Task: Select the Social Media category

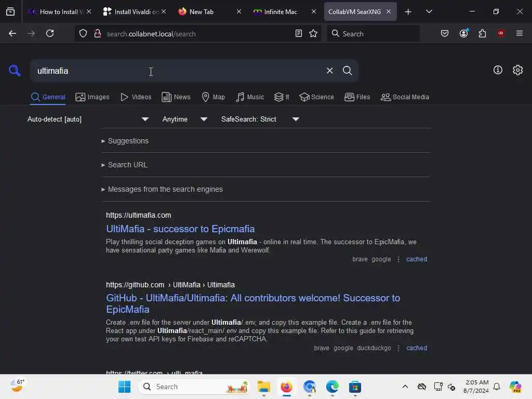Action: [404, 97]
